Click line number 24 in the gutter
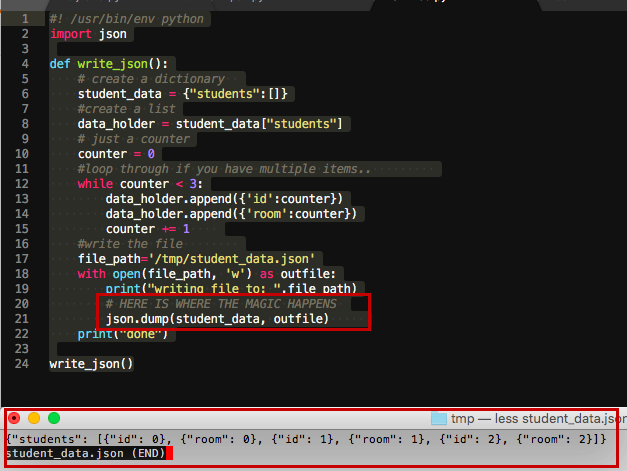Screen dimensions: 627x471 pyautogui.click(x=22, y=364)
